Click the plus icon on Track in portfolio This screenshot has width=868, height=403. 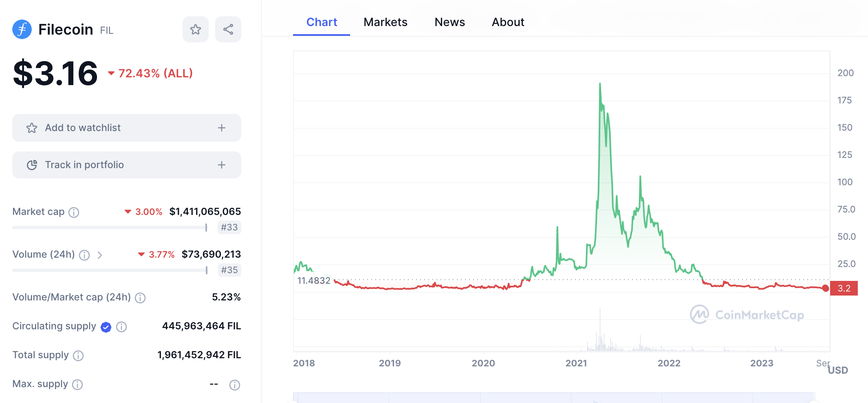[222, 165]
